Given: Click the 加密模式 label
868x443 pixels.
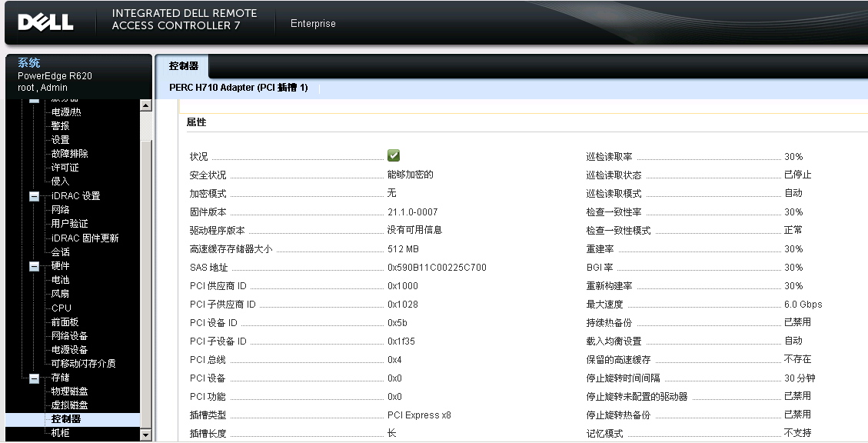Looking at the screenshot, I should point(208,193).
